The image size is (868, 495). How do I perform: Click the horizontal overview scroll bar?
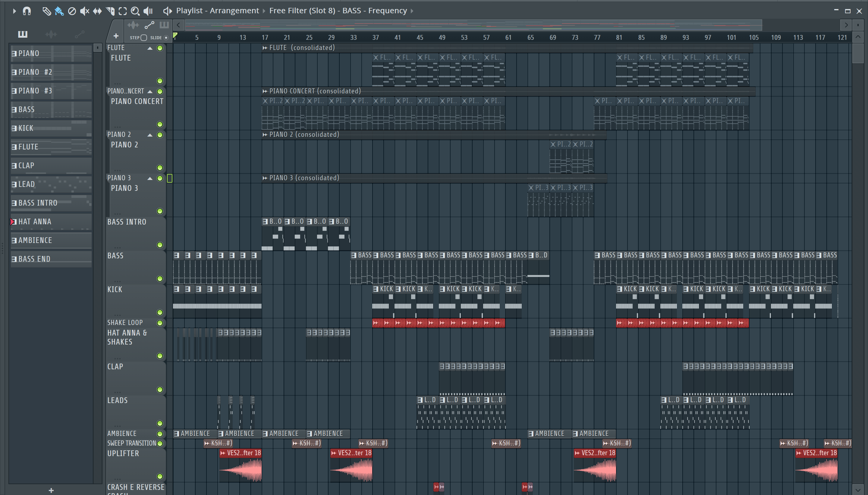[473, 25]
